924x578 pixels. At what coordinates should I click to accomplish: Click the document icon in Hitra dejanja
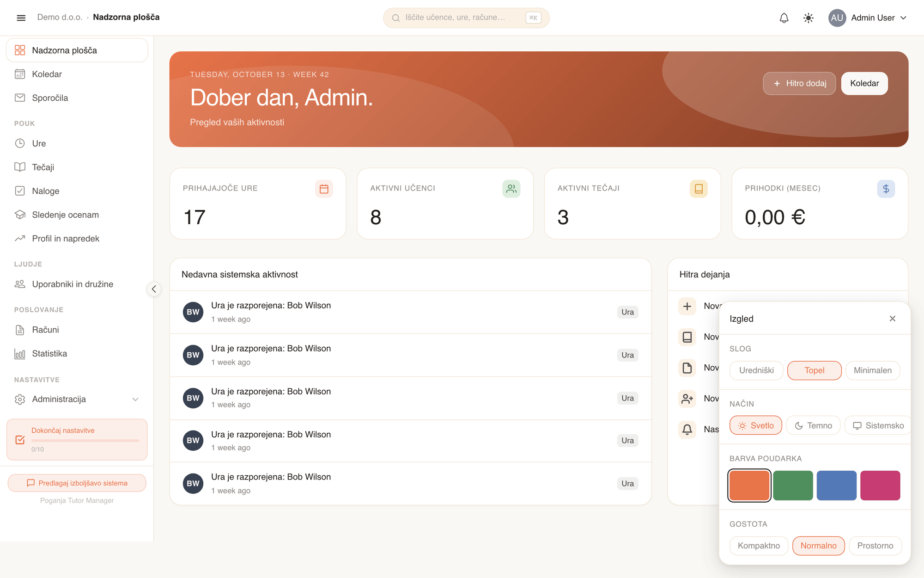(687, 368)
